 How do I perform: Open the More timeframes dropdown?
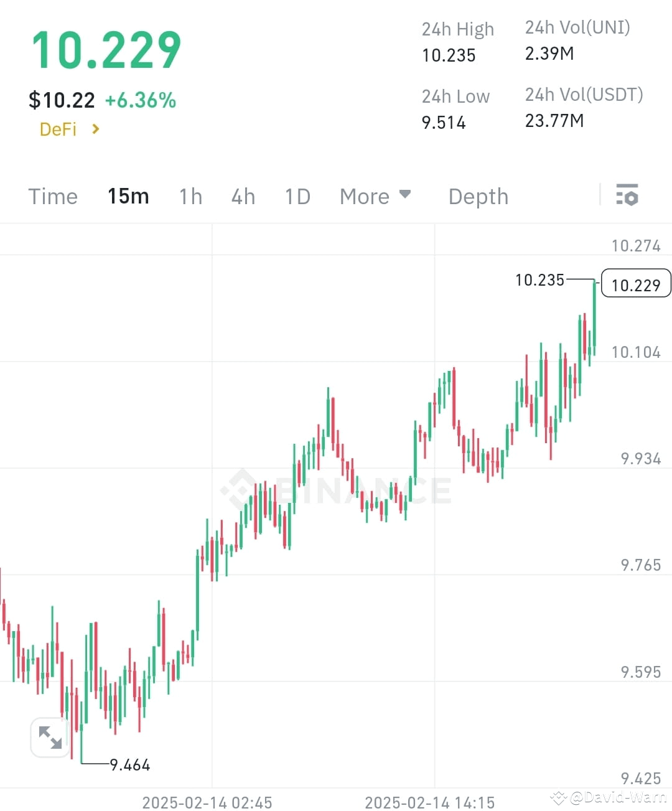[x=376, y=196]
